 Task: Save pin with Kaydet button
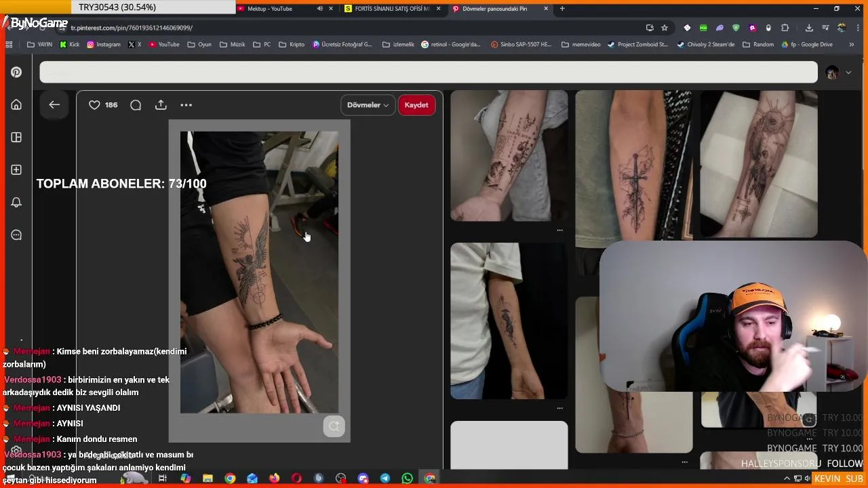click(416, 105)
